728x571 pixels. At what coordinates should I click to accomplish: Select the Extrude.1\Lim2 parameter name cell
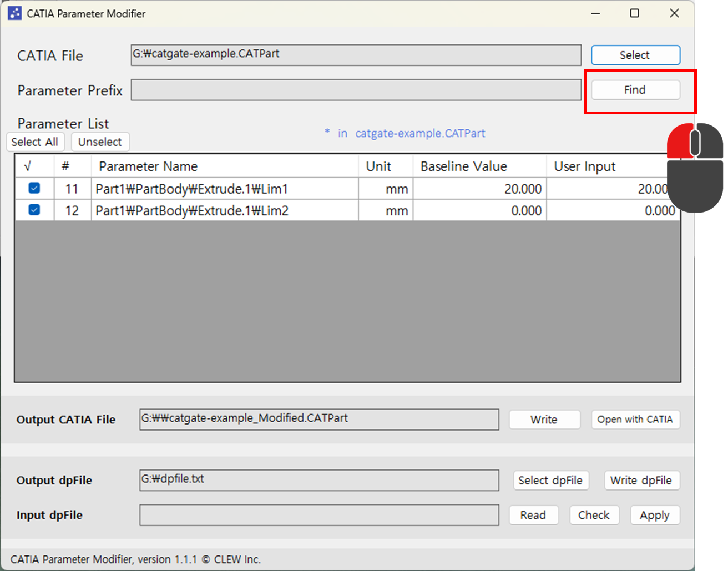point(225,210)
